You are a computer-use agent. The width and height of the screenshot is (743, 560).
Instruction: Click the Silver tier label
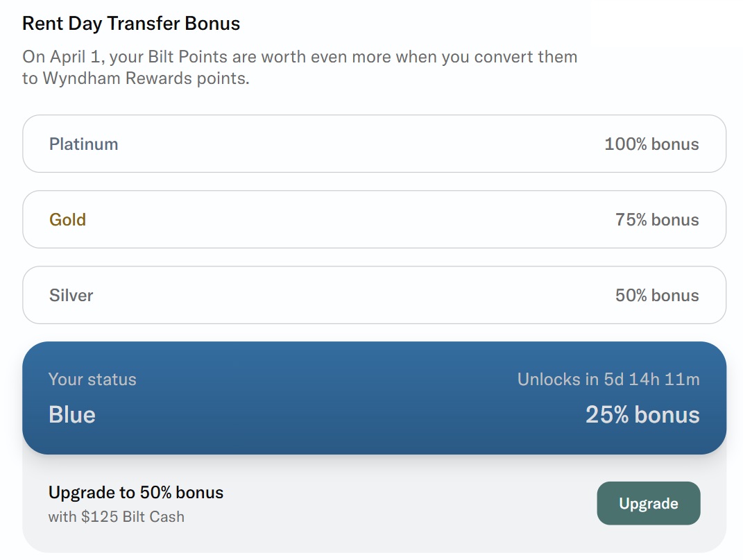(71, 295)
